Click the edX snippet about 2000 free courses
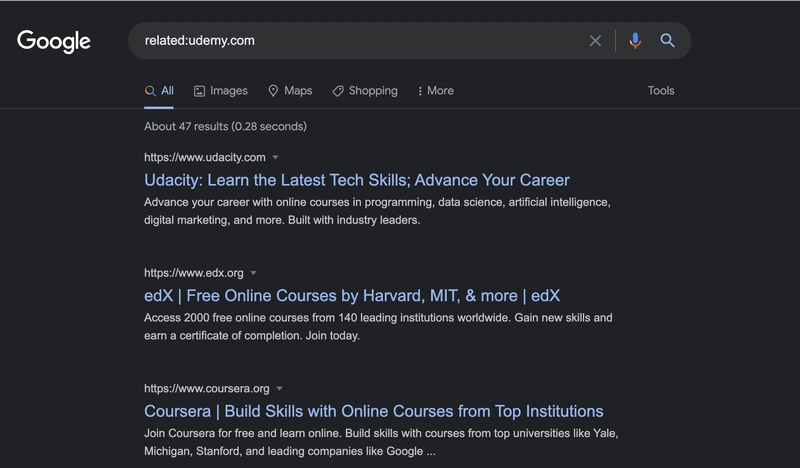 coord(378,327)
